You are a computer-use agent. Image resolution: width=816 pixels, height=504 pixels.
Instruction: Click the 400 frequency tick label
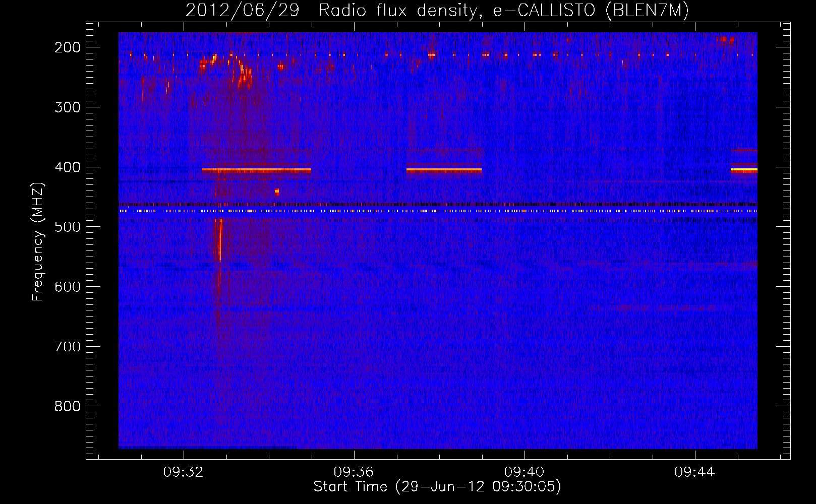68,167
